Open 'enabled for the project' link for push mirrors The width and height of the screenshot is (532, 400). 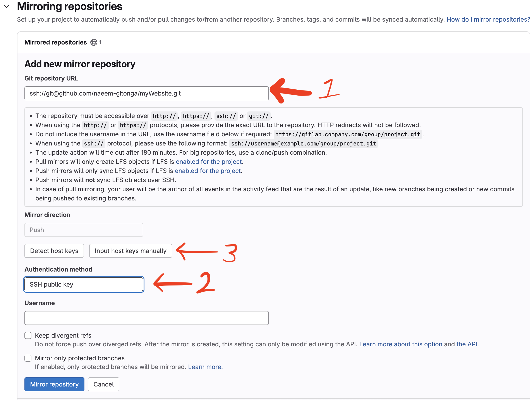tap(208, 171)
